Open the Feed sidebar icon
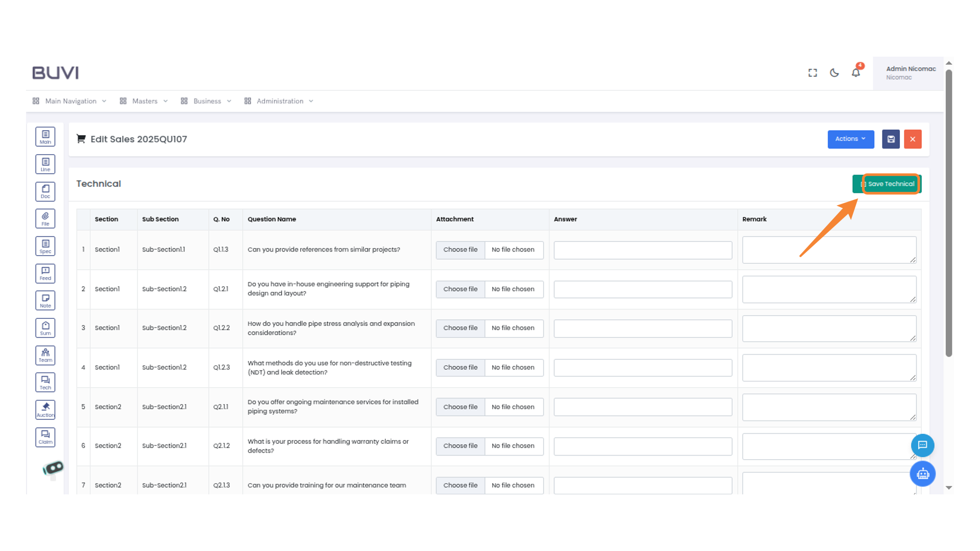Image resolution: width=980 pixels, height=551 pixels. tap(45, 273)
